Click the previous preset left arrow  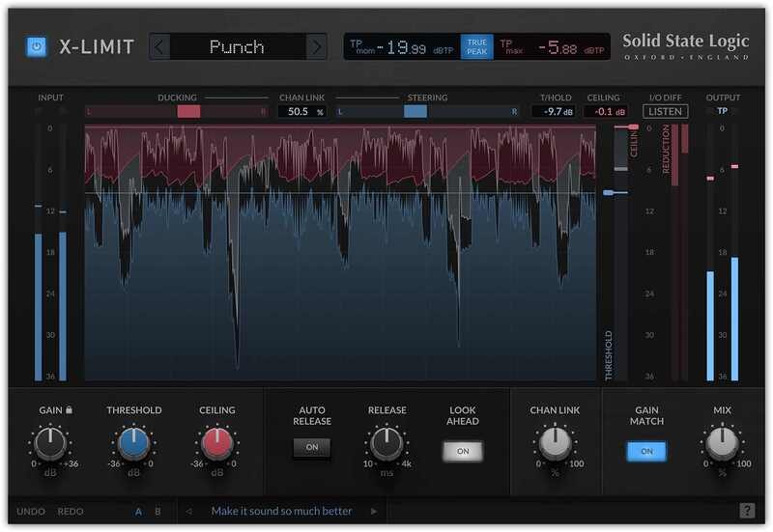click(160, 46)
